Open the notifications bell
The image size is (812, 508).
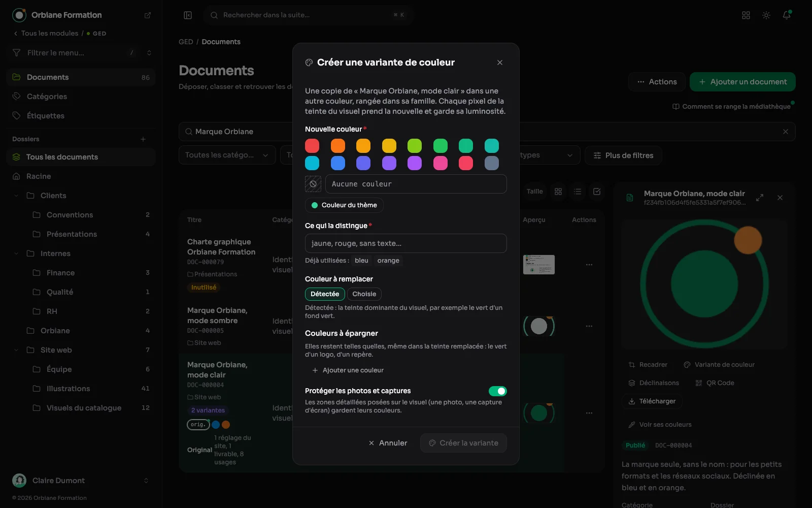pyautogui.click(x=787, y=15)
